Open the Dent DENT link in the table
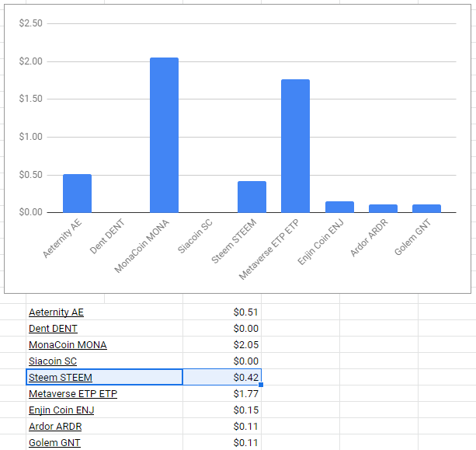The height and width of the screenshot is (450, 476). [x=53, y=329]
